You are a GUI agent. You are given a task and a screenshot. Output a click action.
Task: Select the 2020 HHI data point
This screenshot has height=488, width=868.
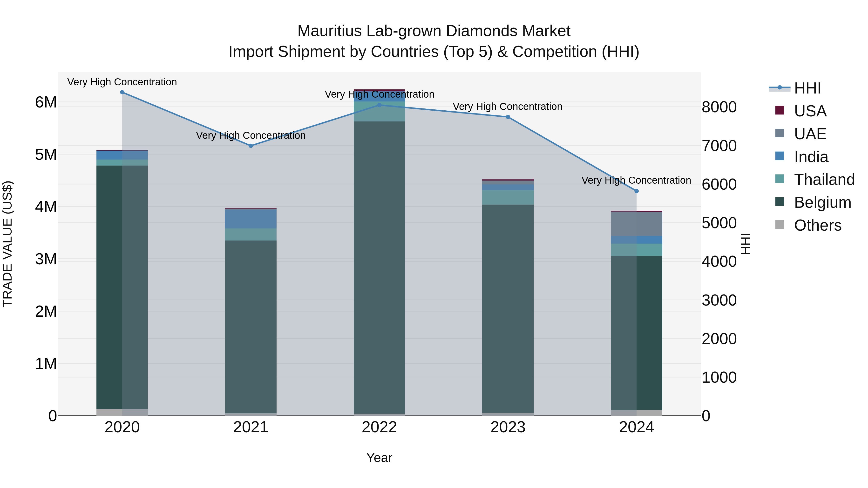point(122,92)
